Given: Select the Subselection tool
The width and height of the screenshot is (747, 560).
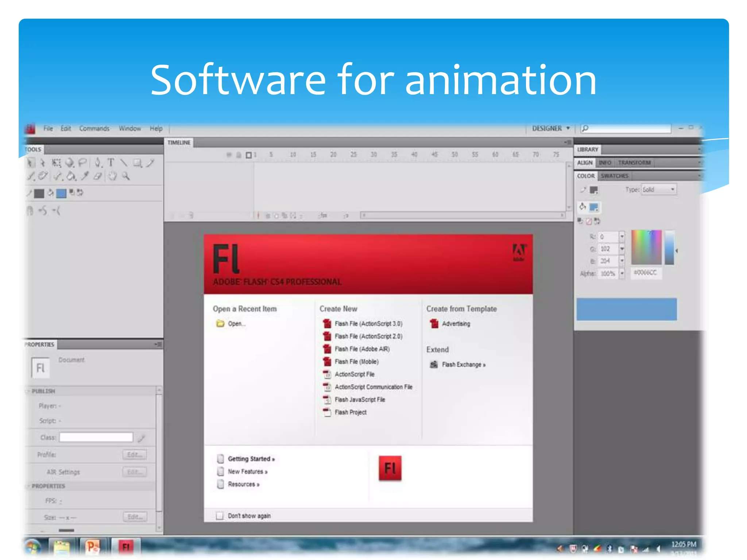Looking at the screenshot, I should coord(43,163).
